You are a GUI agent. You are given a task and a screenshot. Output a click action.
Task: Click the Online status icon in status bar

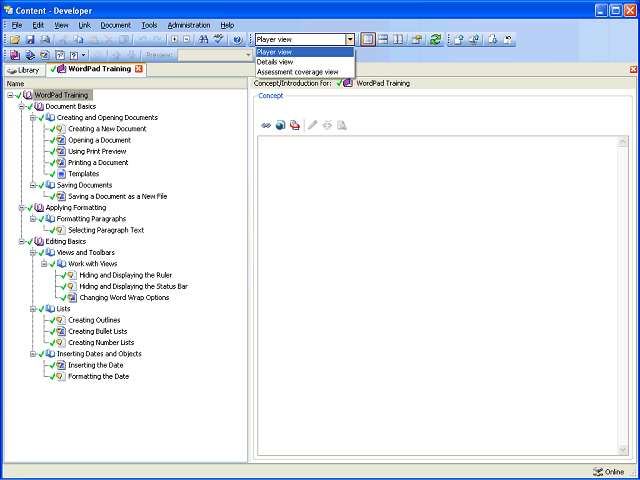tap(598, 471)
